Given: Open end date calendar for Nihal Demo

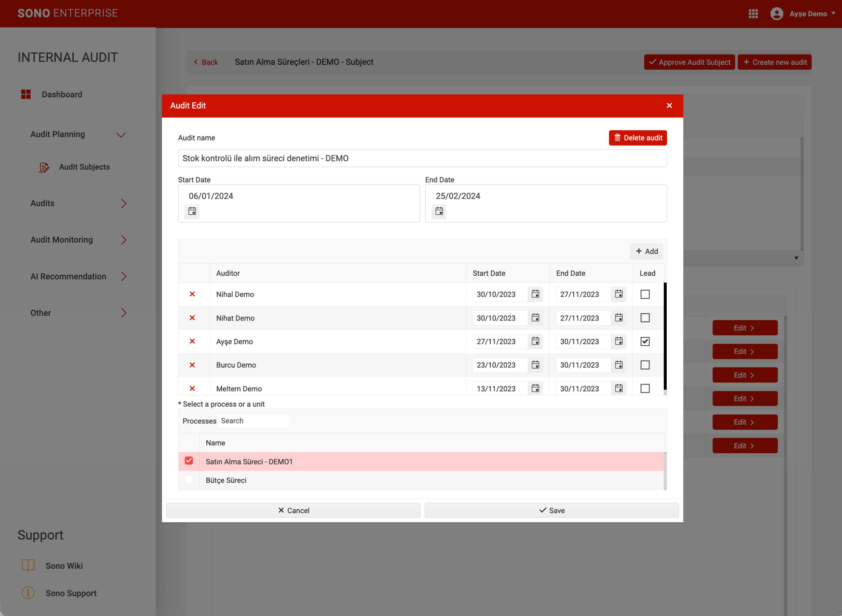Looking at the screenshot, I should pos(619,294).
